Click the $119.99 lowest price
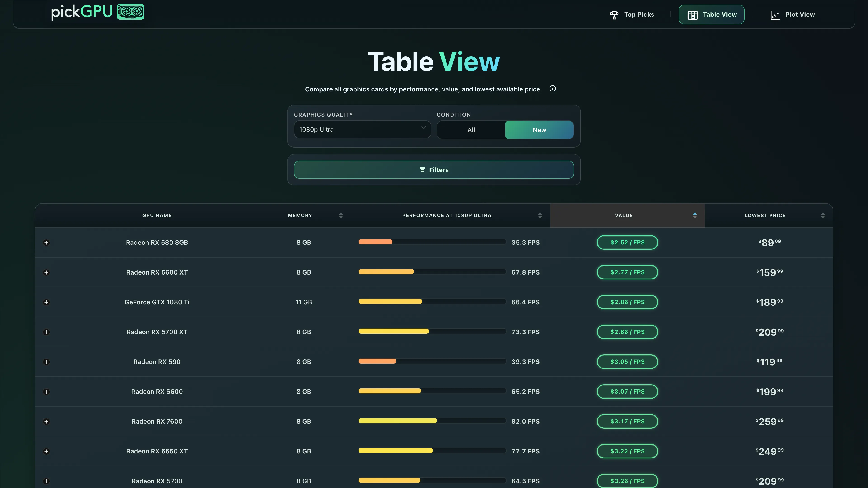Image resolution: width=868 pixels, height=488 pixels. [x=770, y=362]
